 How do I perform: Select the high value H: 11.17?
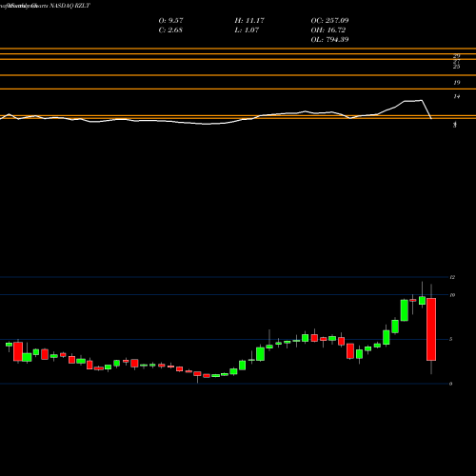pos(249,20)
